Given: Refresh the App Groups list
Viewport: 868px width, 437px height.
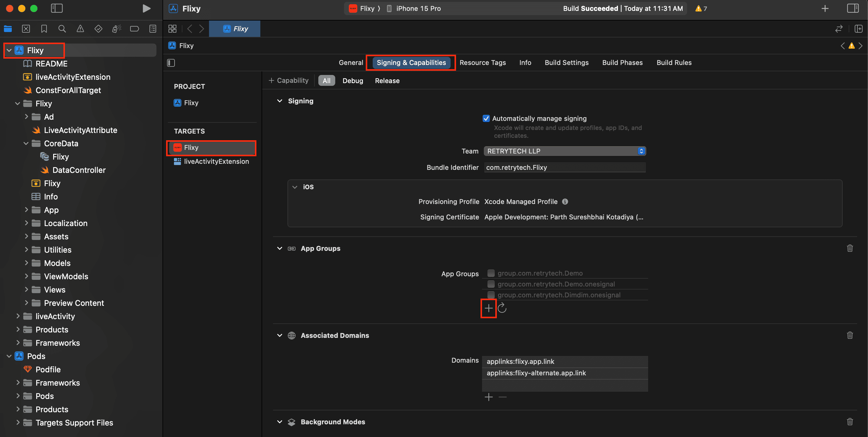Looking at the screenshot, I should (x=502, y=308).
